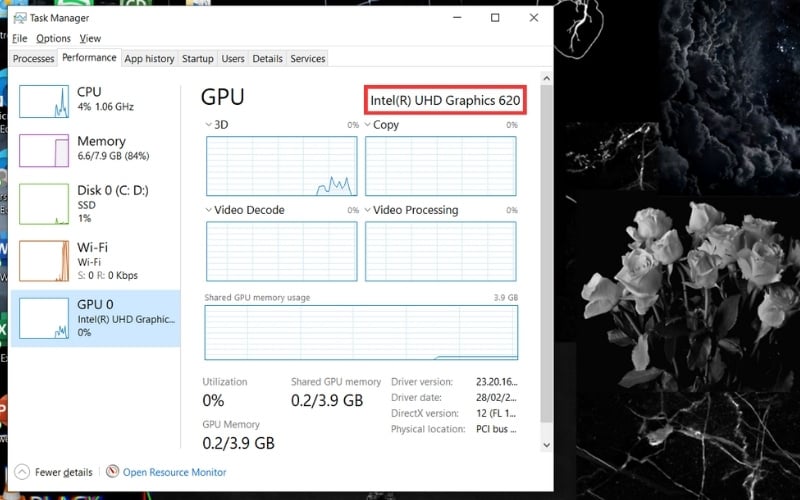Open the Video Processing engine dropdown
Viewport: 800px width, 500px height.
(x=367, y=210)
